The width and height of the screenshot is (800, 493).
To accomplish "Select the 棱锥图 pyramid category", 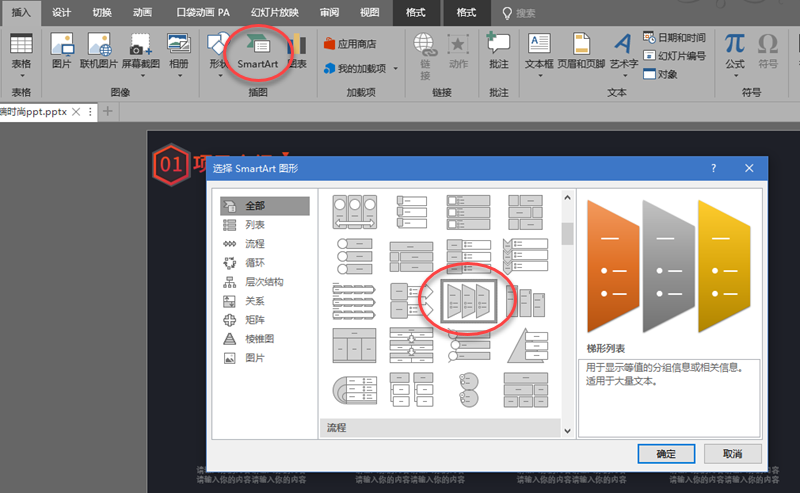I will [x=265, y=339].
